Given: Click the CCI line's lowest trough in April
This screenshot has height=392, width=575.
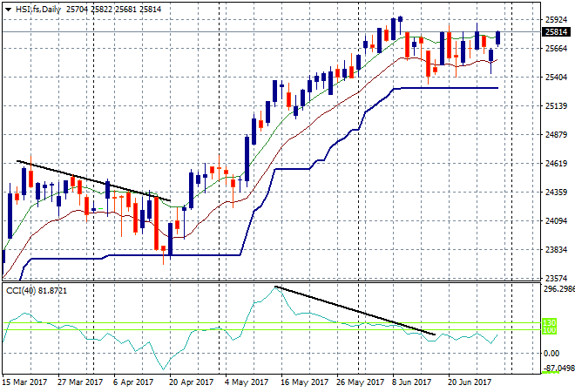Looking at the screenshot, I should point(164,368).
